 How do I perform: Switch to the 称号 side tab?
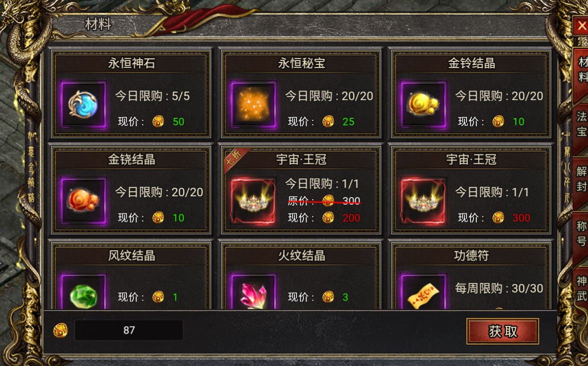[581, 234]
